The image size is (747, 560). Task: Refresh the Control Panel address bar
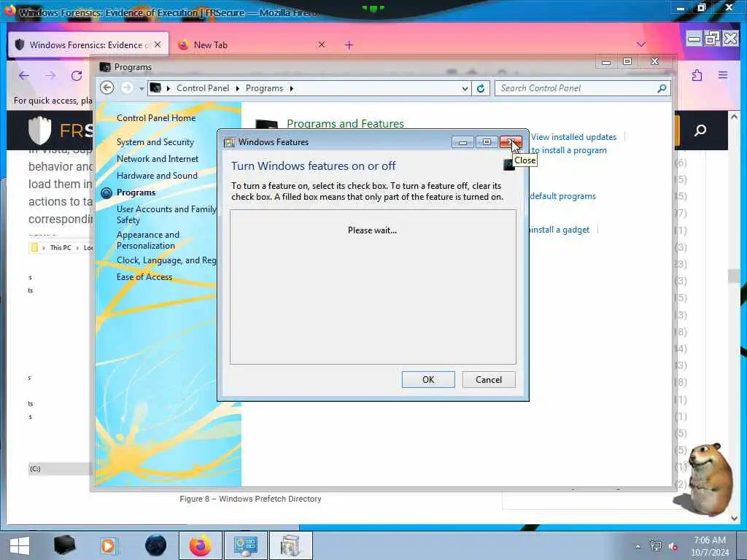point(481,88)
